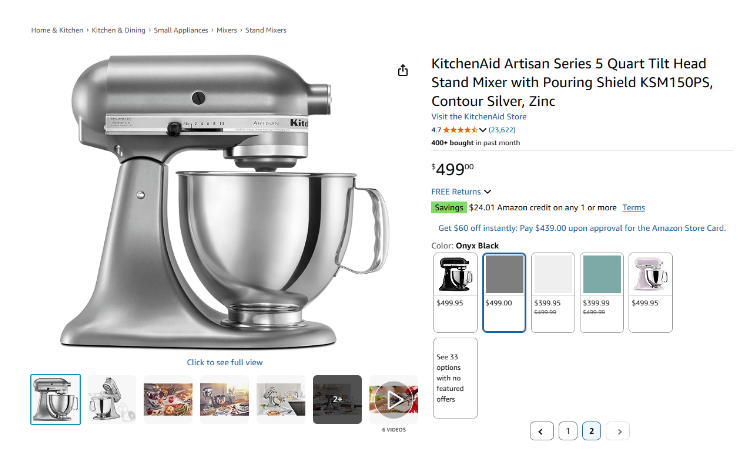Go to previous color options page

point(541,431)
